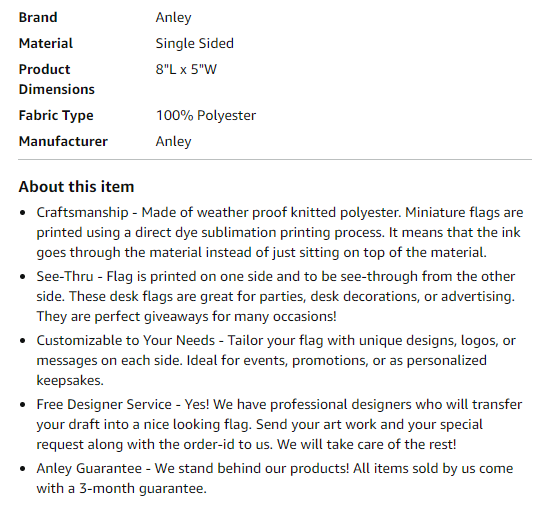Click the Customizable to Your Needs bullet
Image resolution: width=550 pixels, height=510 pixels.
click(x=276, y=360)
